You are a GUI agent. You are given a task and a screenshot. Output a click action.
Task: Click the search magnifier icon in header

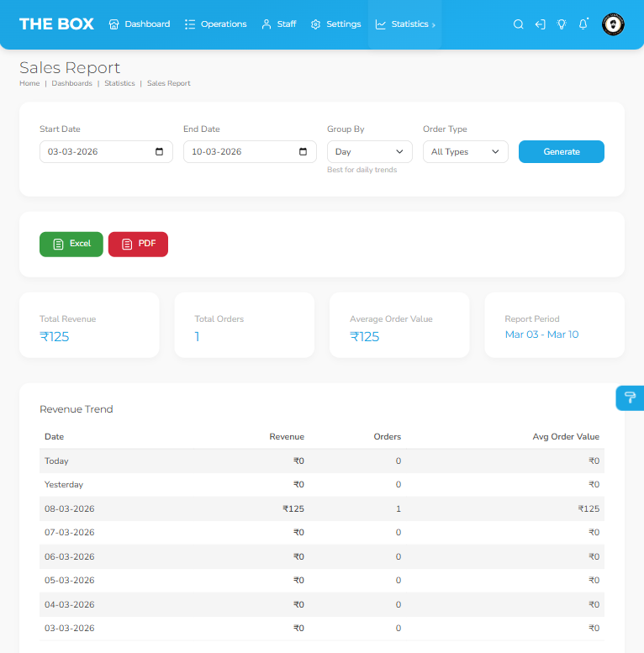coord(519,24)
